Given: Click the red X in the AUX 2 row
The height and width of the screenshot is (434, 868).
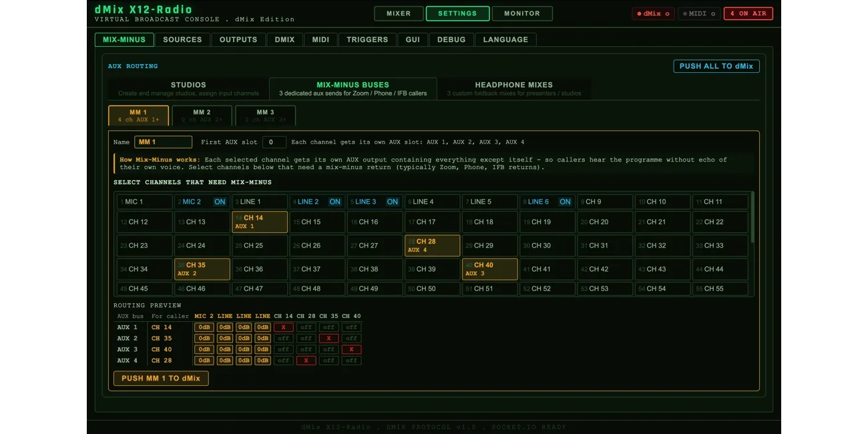Looking at the screenshot, I should coord(329,339).
